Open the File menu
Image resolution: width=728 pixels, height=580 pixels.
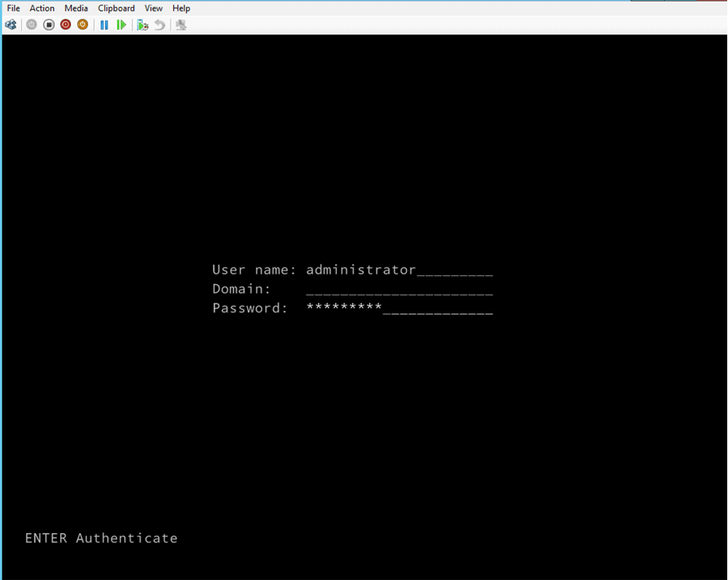click(13, 8)
